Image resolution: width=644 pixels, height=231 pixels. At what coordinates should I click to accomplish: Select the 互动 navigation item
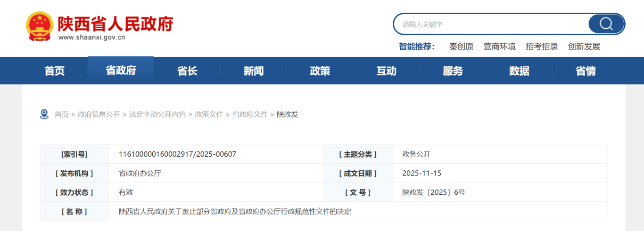(386, 71)
